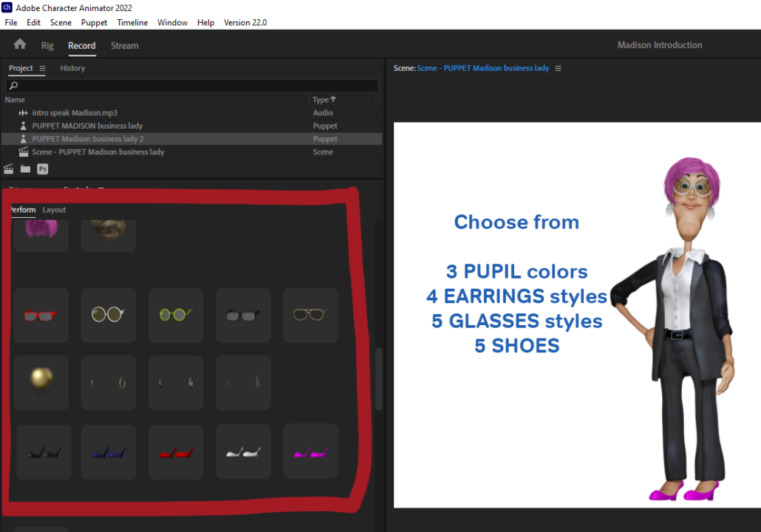761x532 pixels.
Task: Trigger the green round glasses
Action: [176, 316]
